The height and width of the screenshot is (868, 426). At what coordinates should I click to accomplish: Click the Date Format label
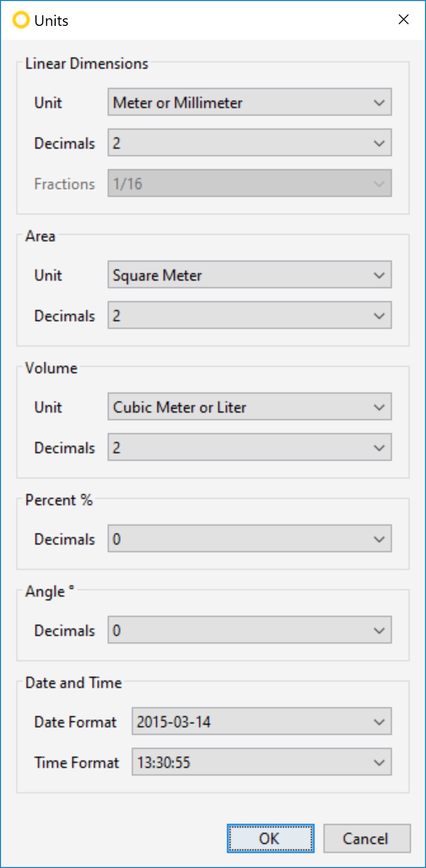pyautogui.click(x=75, y=722)
